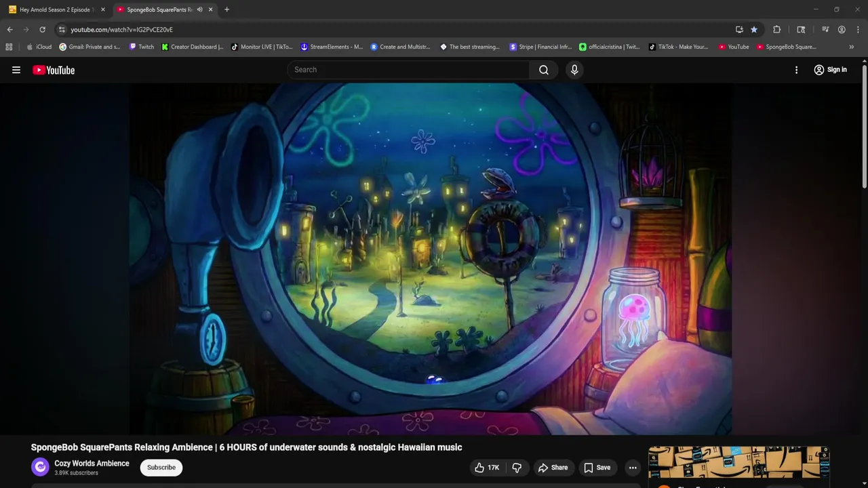The image size is (868, 488).
Task: Open the Monitor LIVE TikTok bookmark
Action: coord(262,47)
